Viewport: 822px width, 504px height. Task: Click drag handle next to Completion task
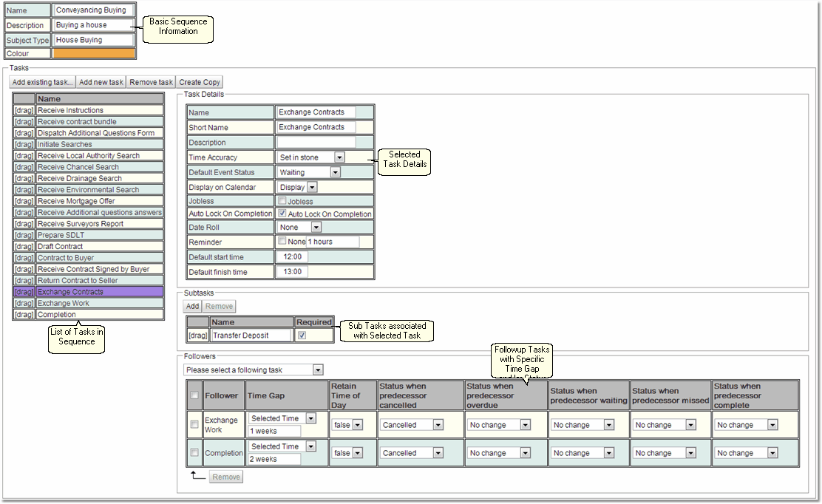[24, 315]
